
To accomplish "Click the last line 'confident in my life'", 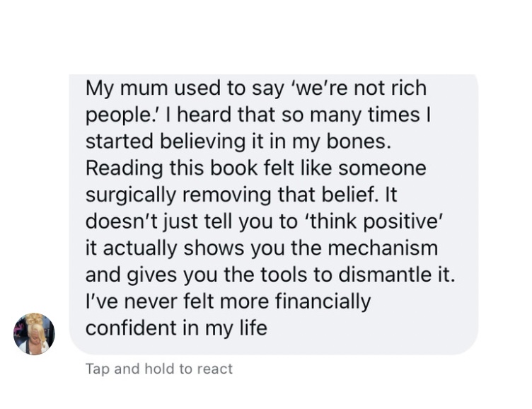I will tap(176, 328).
